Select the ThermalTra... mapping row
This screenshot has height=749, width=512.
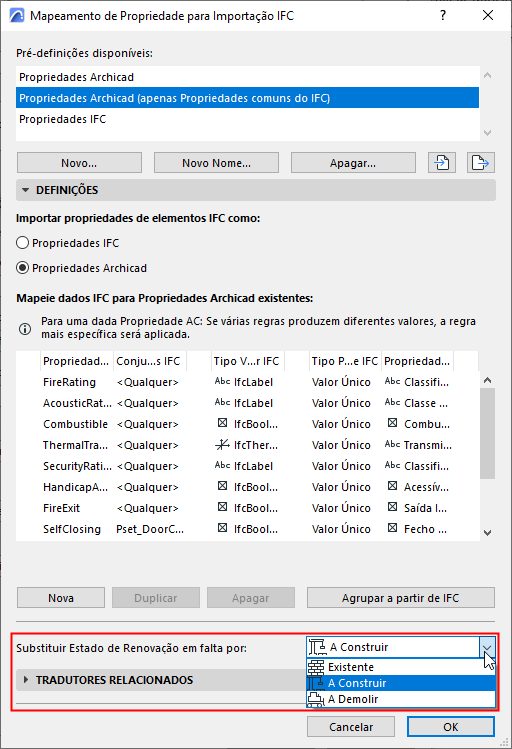[x=247, y=445]
